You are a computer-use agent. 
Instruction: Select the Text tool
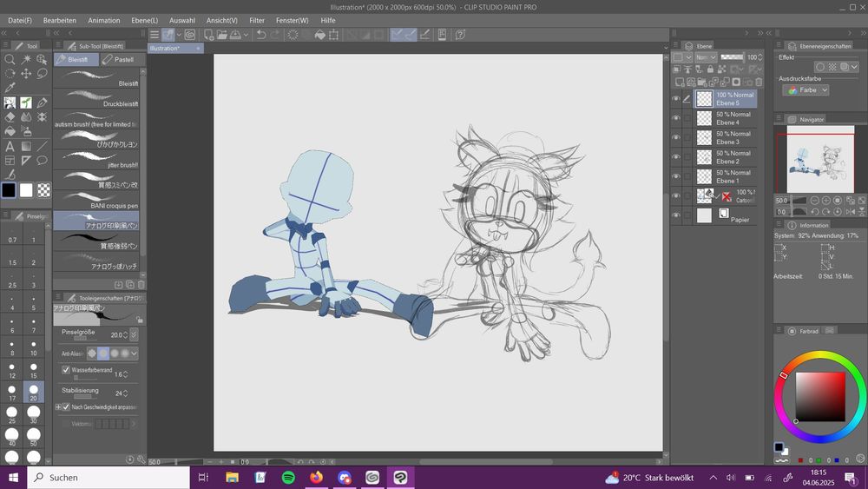(x=10, y=146)
